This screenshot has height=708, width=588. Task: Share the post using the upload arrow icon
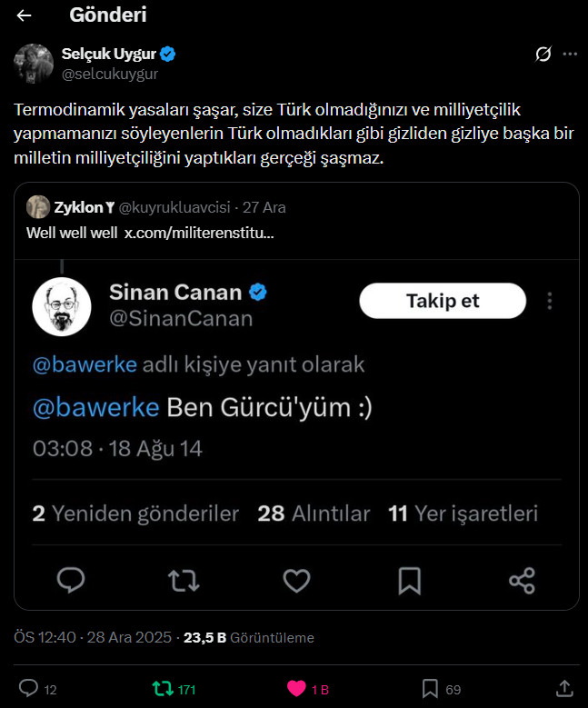[563, 689]
